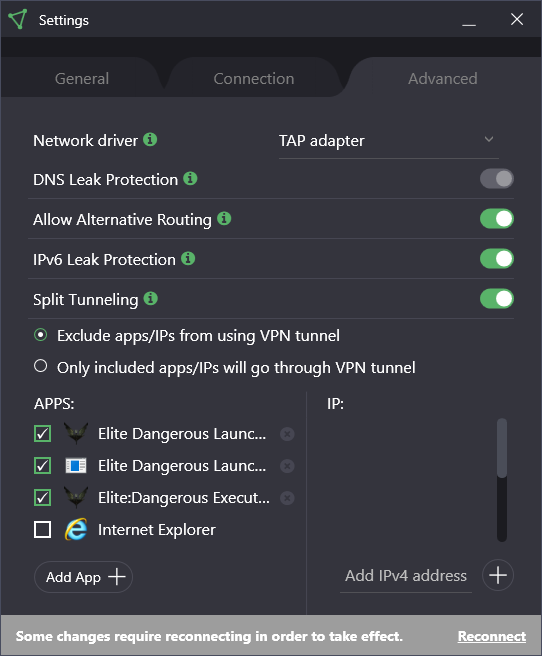This screenshot has width=542, height=656.
Task: Remove the Elite:Dangerous Executable app entry
Action: (x=287, y=498)
